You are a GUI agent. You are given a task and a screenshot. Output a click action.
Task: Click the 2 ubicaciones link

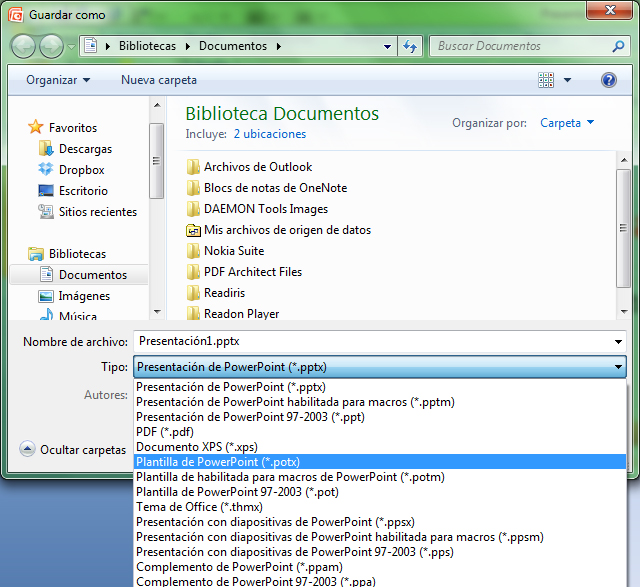(x=270, y=134)
